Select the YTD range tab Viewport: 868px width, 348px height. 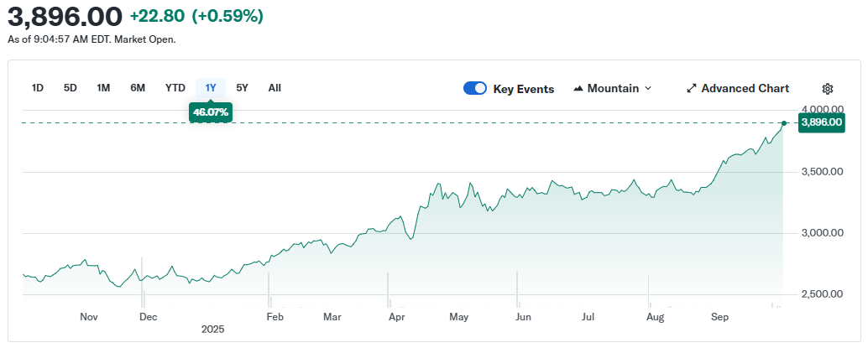tap(175, 87)
